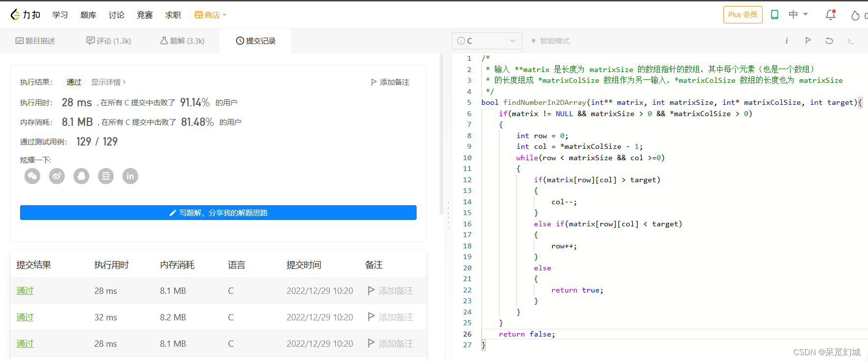Click the 提交时间 column header

(304, 265)
